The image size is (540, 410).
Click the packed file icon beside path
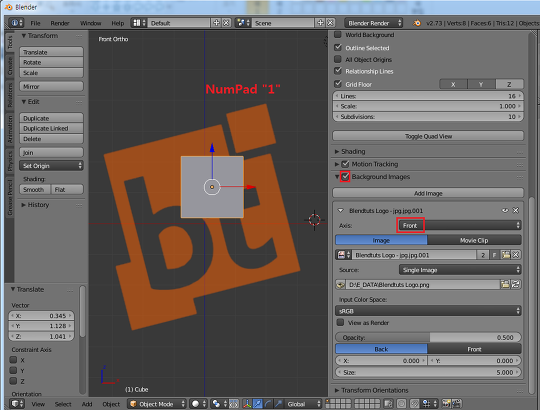[x=341, y=284]
